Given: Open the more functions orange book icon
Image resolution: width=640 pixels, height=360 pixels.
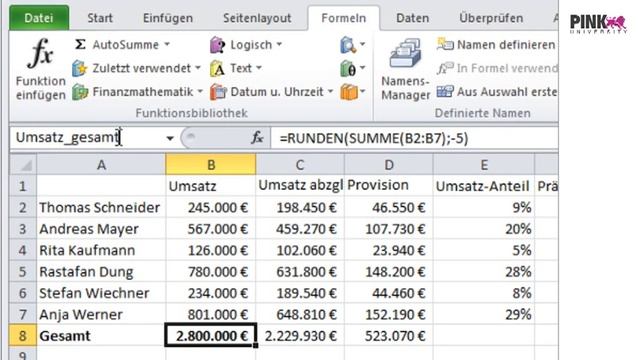Looking at the screenshot, I should pos(349,92).
